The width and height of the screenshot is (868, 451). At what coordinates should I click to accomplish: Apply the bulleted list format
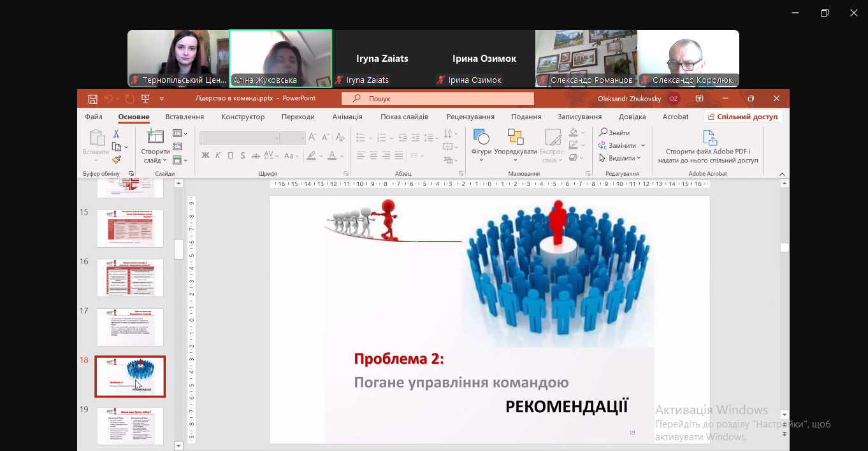[x=361, y=137]
